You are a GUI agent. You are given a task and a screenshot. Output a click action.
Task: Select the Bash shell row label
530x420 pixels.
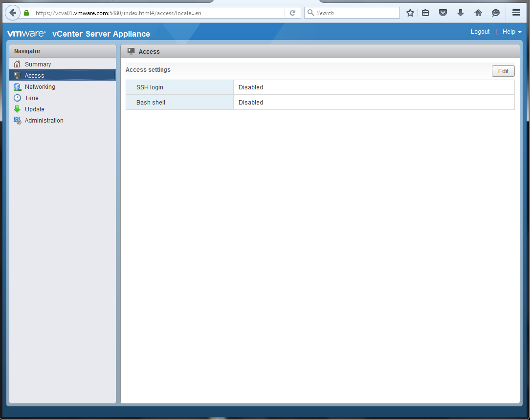[x=151, y=102]
